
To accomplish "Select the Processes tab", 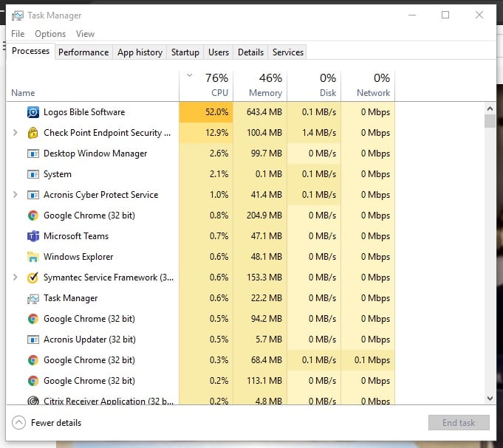I will tap(30, 51).
